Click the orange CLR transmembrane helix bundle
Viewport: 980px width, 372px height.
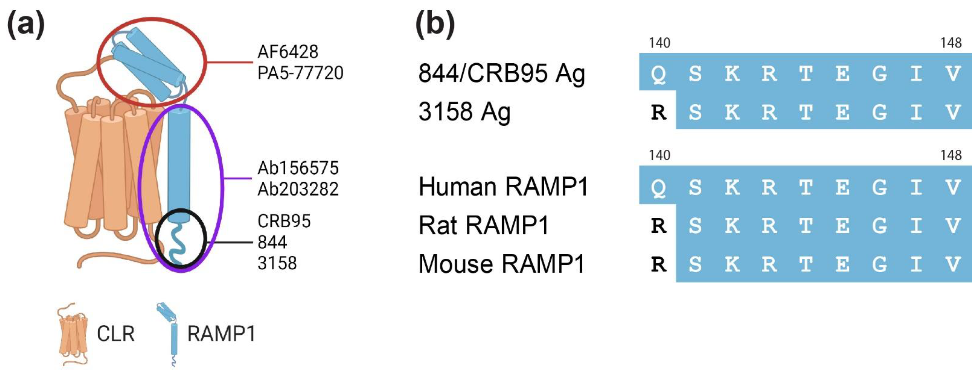point(110,167)
